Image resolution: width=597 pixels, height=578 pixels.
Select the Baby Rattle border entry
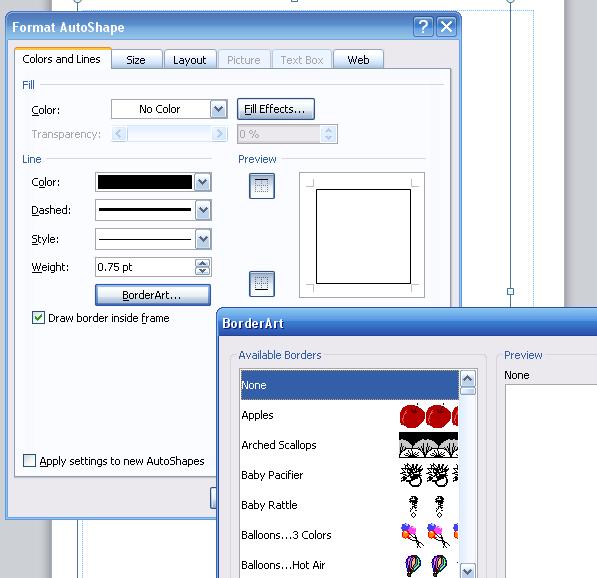click(x=350, y=505)
